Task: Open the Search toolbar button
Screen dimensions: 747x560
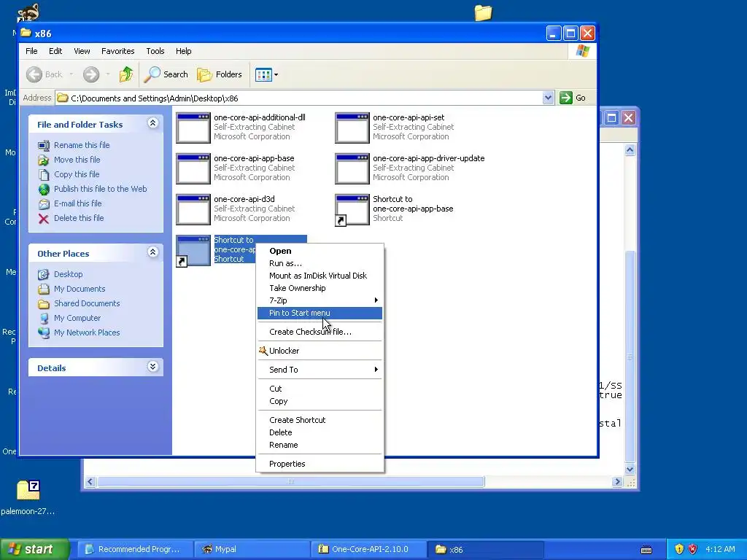Action: click(166, 74)
